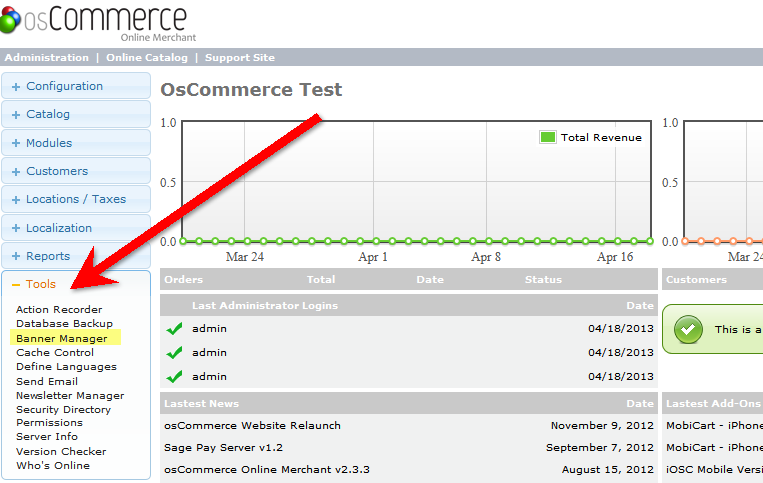Click the Total column header

click(321, 279)
